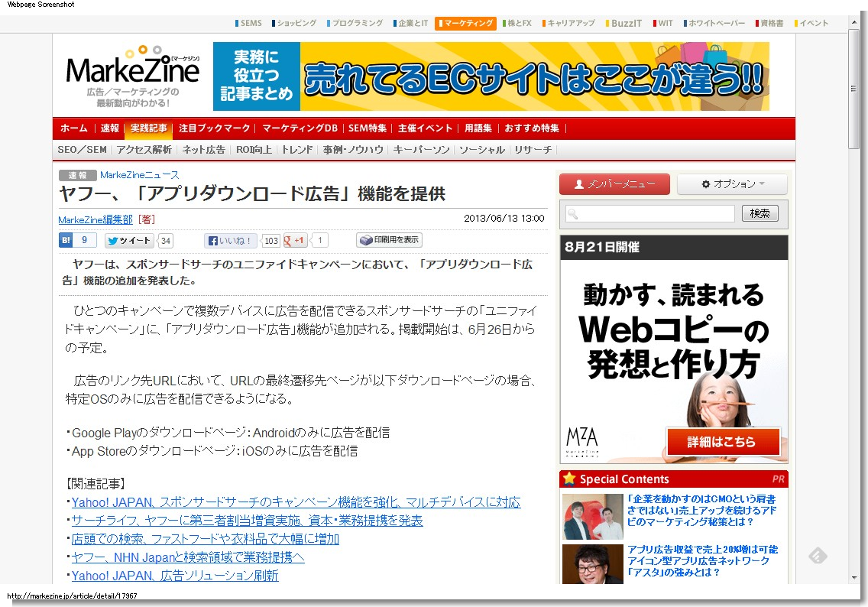Image resolution: width=868 pixels, height=607 pixels.
Task: Open related article about NHN Japan
Action: pyautogui.click(x=188, y=557)
